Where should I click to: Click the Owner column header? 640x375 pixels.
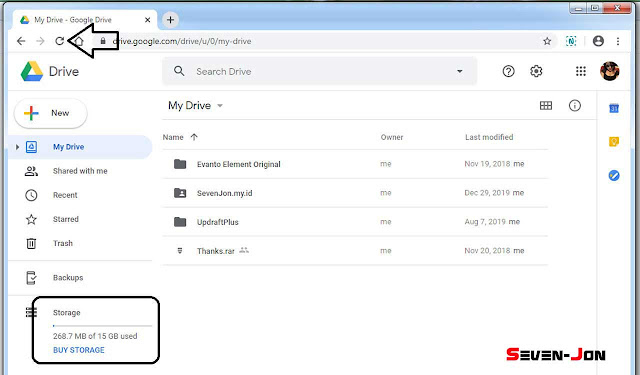392,137
